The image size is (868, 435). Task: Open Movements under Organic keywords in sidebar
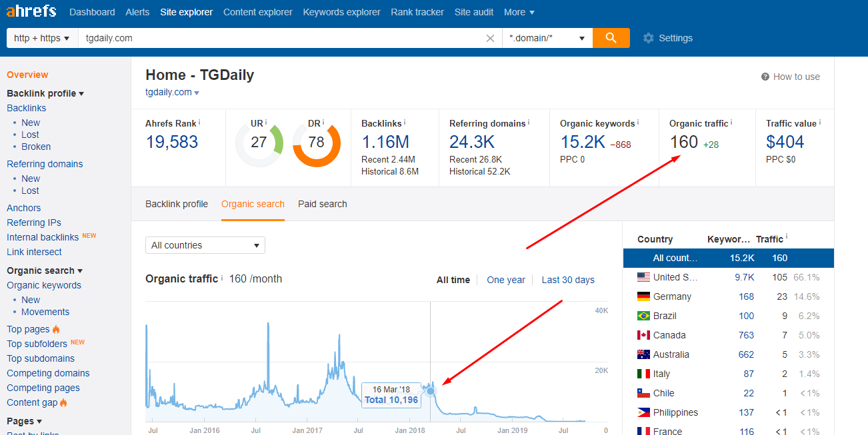(x=45, y=312)
